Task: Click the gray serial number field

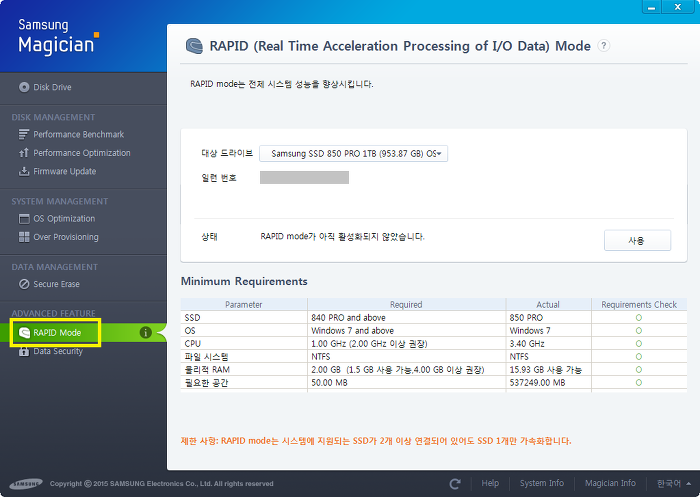Action: click(304, 177)
